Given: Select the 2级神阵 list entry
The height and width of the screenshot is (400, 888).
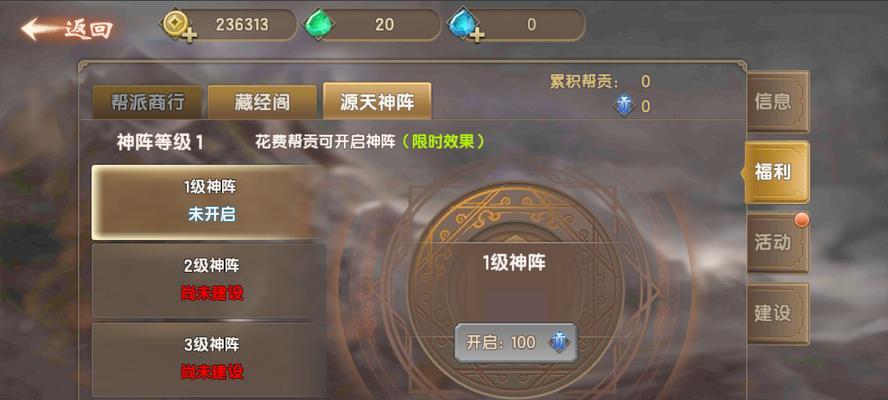Looking at the screenshot, I should pyautogui.click(x=210, y=280).
